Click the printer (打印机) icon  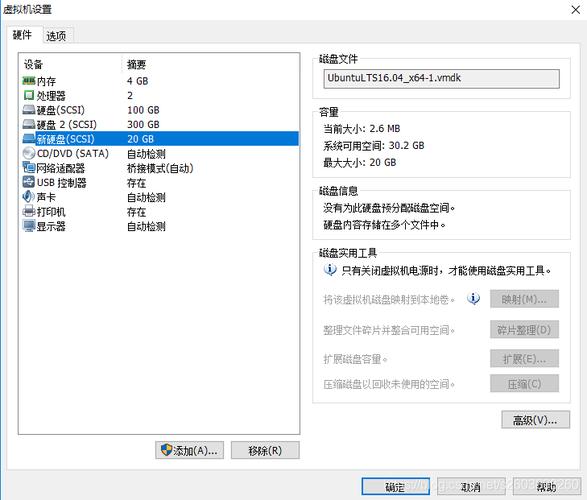pos(29,211)
